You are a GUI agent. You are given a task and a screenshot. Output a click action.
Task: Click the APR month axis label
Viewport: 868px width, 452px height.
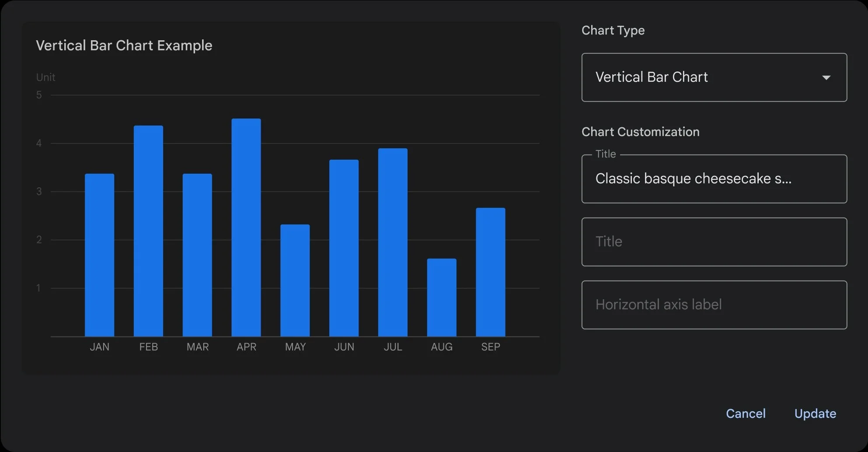tap(246, 347)
